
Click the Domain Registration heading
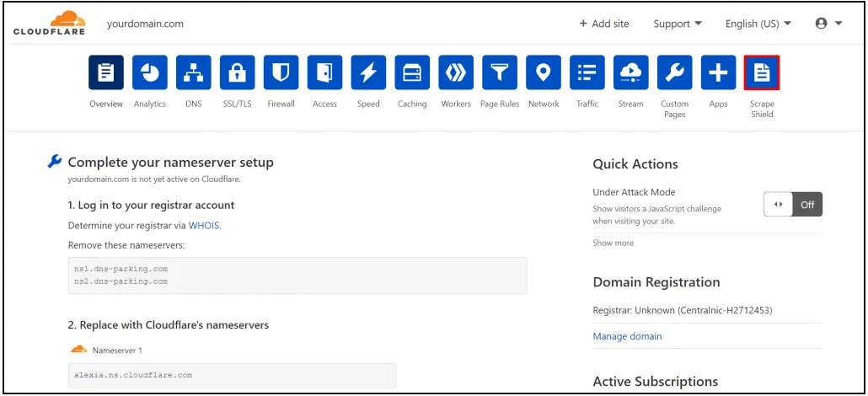tap(656, 282)
